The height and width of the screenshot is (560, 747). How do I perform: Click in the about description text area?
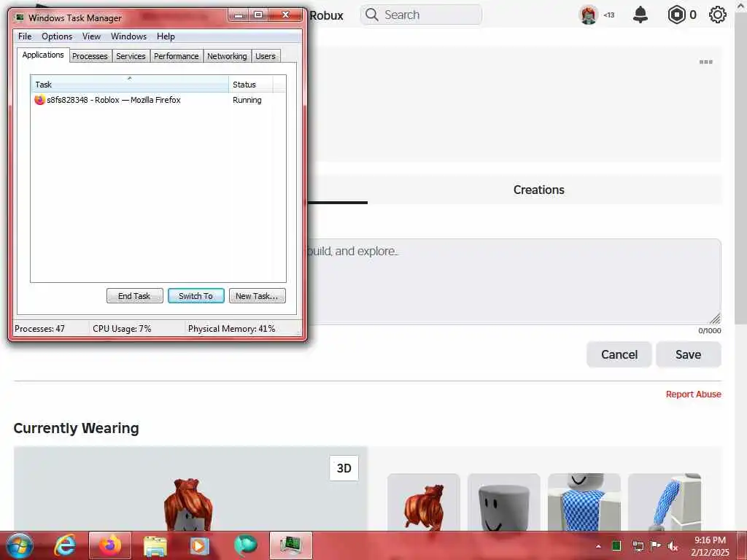tap(514, 281)
